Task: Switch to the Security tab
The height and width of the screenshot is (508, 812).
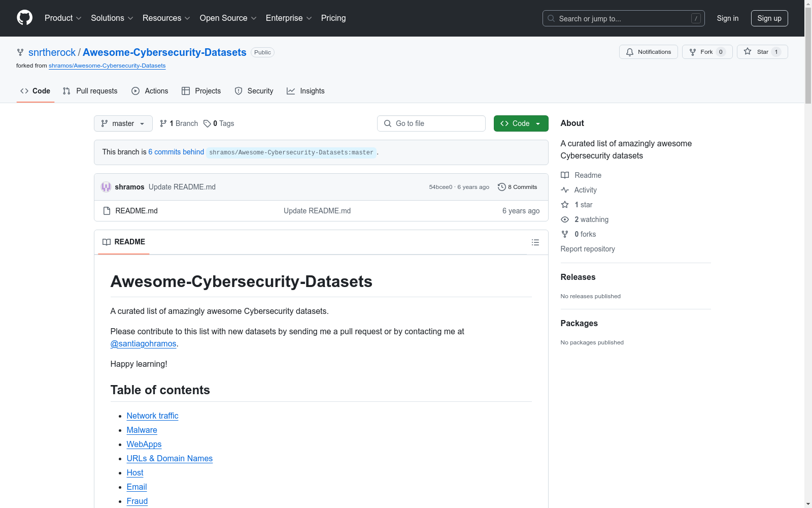Action: (x=254, y=91)
